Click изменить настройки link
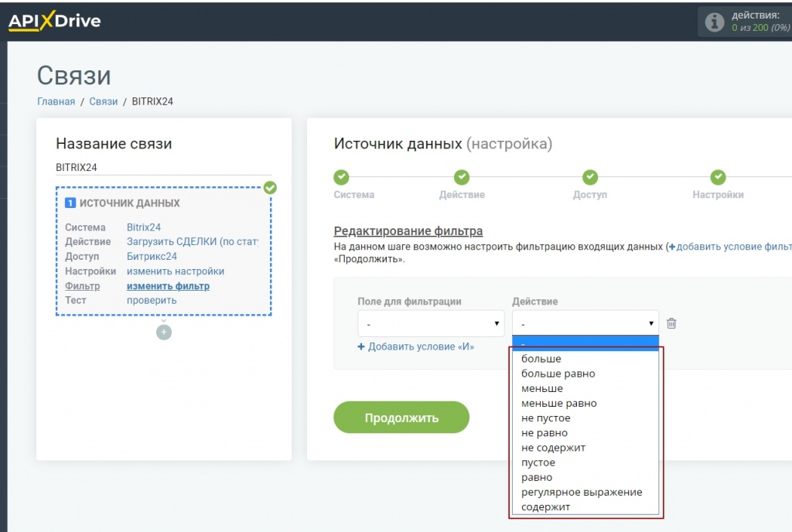The height and width of the screenshot is (532, 792). tap(176, 271)
